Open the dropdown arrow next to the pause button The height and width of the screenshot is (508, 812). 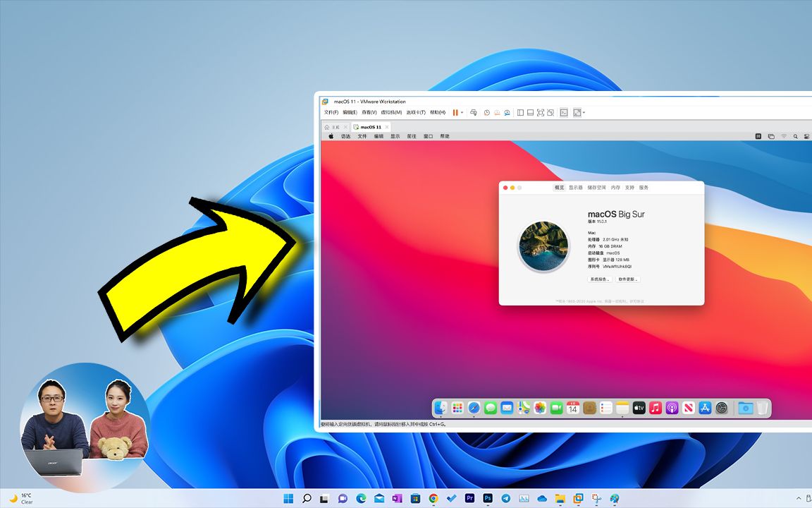tap(462, 112)
